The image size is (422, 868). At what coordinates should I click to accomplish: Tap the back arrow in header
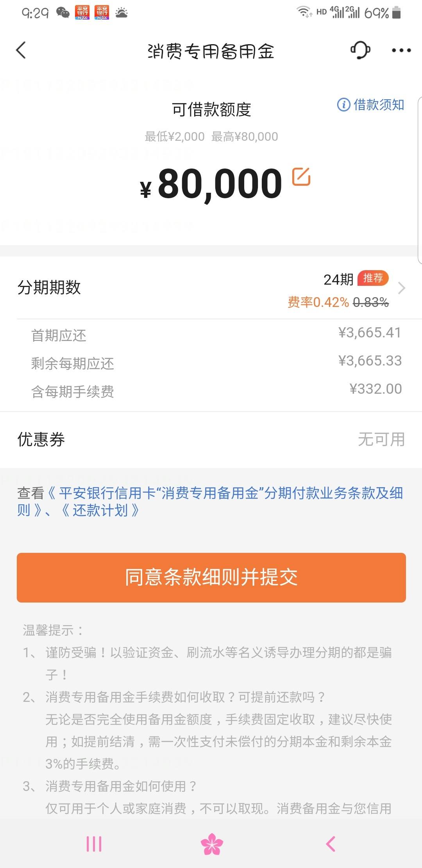pos(21,50)
